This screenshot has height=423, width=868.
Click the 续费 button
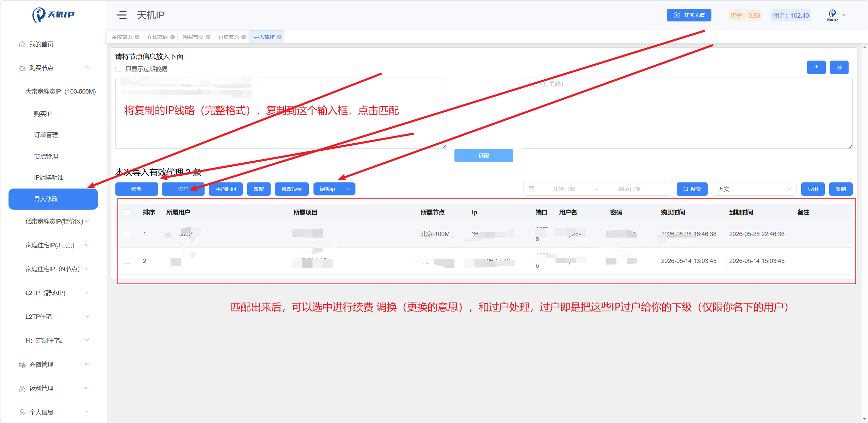[x=136, y=189]
